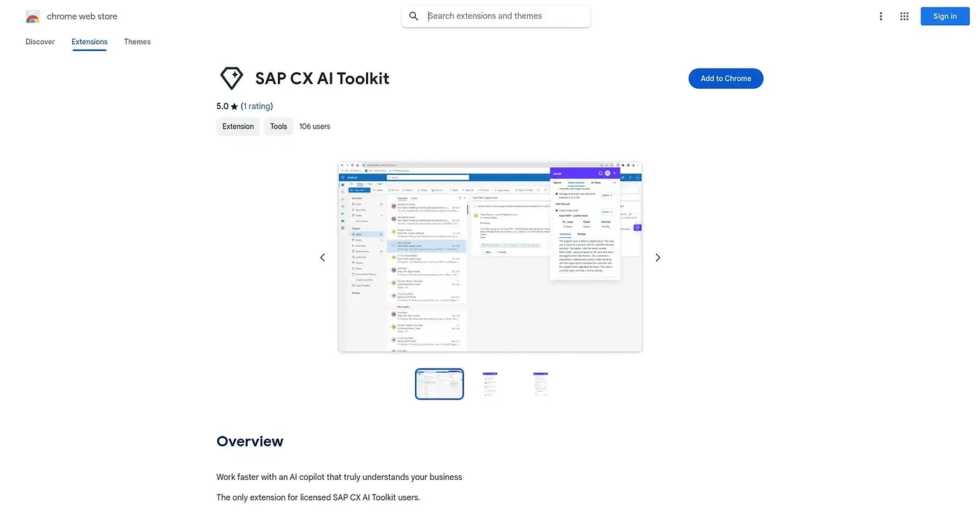980x510 pixels.
Task: Click the search magnifier icon
Action: pyautogui.click(x=414, y=16)
